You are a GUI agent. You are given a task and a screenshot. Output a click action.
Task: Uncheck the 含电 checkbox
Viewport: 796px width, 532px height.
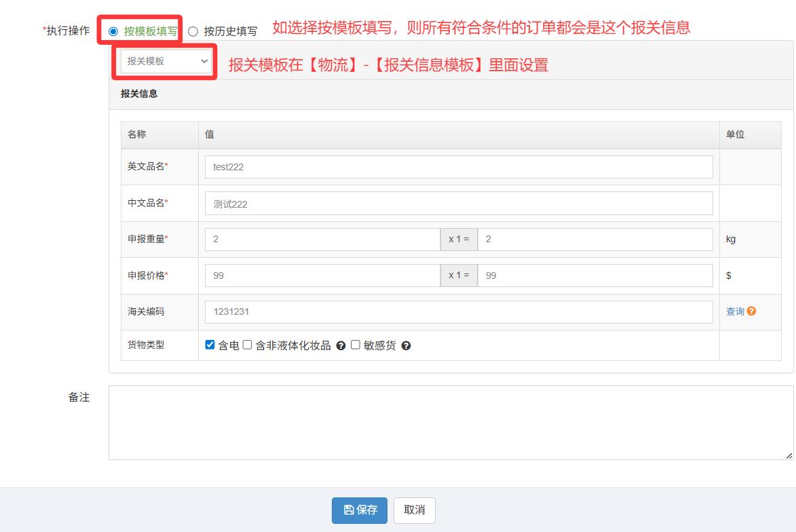210,345
